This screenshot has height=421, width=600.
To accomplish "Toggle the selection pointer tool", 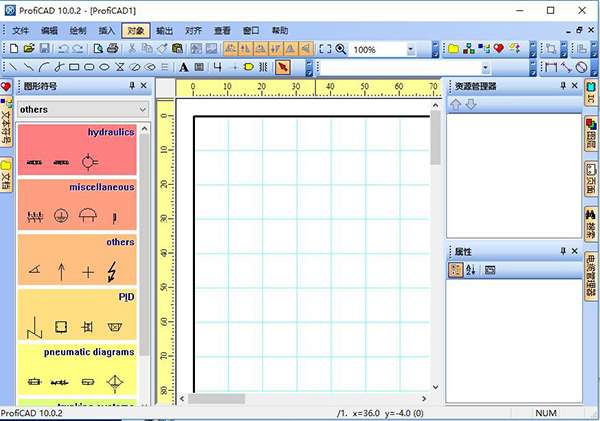I will [282, 67].
